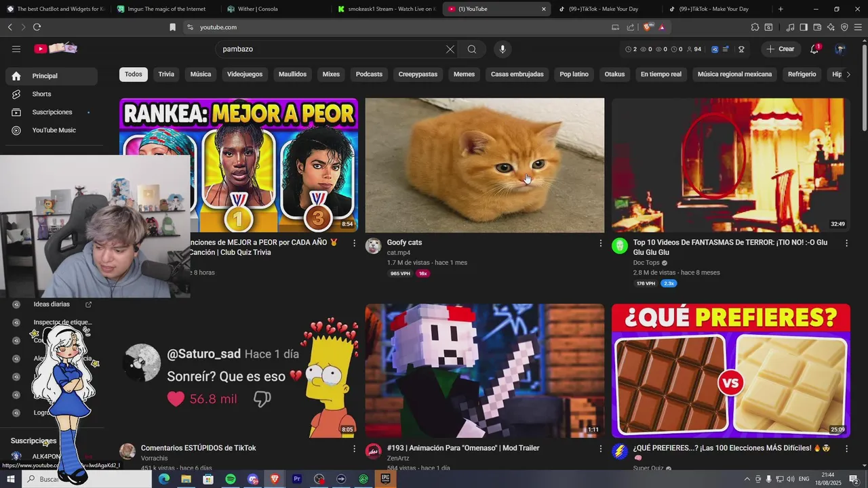Image resolution: width=868 pixels, height=488 pixels.
Task: Open a new browser tab
Action: 781,9
